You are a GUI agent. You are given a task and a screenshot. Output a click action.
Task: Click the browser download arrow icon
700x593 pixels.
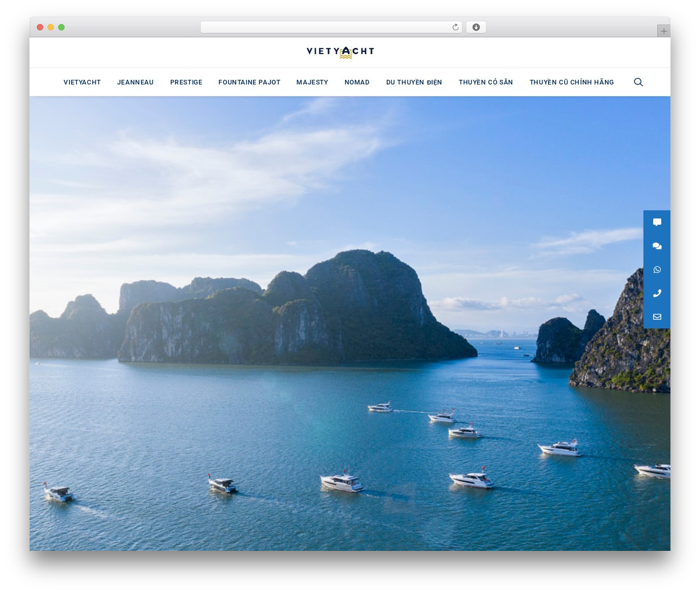pyautogui.click(x=476, y=27)
